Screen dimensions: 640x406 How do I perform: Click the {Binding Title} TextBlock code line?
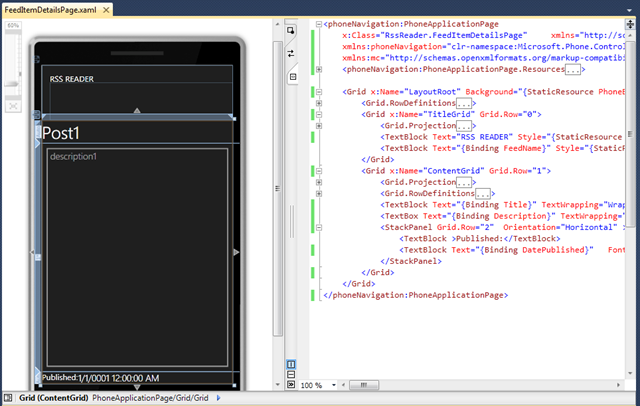tap(502, 205)
